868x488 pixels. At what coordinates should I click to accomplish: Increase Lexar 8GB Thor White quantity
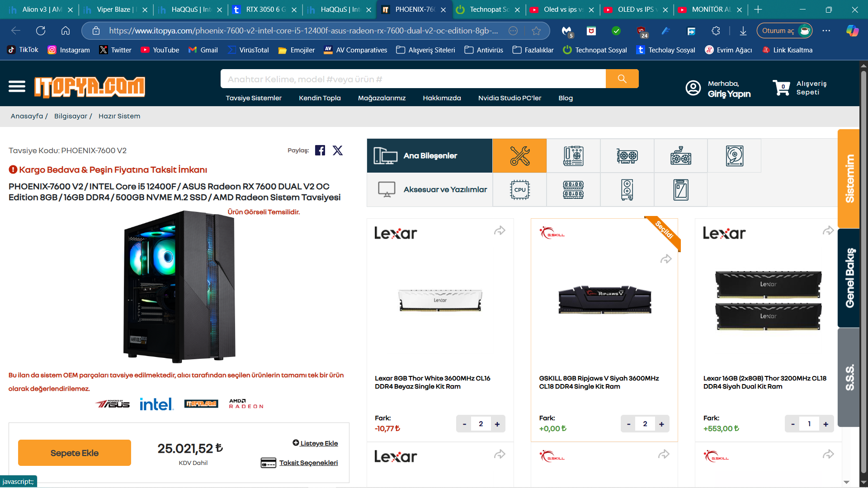tap(497, 424)
